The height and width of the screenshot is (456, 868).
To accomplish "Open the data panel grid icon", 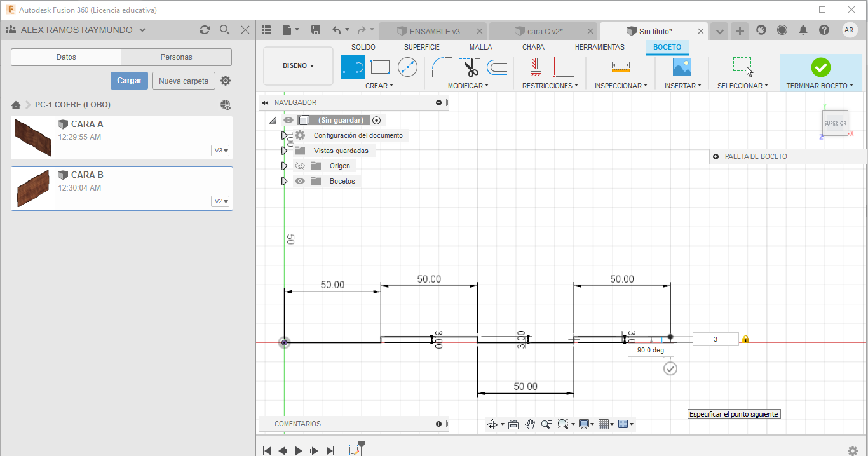I will tap(266, 30).
